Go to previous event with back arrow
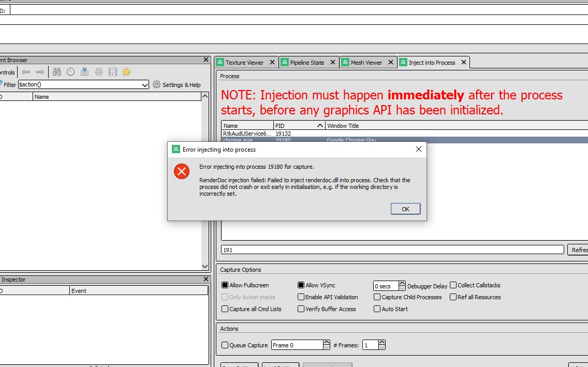The width and height of the screenshot is (588, 367). 26,72
